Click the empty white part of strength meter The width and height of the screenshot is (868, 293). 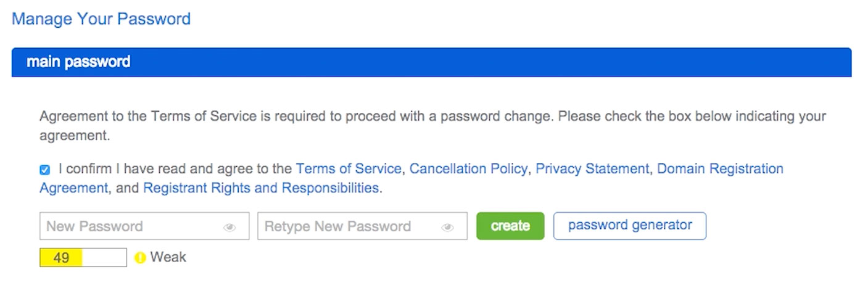[x=104, y=258]
